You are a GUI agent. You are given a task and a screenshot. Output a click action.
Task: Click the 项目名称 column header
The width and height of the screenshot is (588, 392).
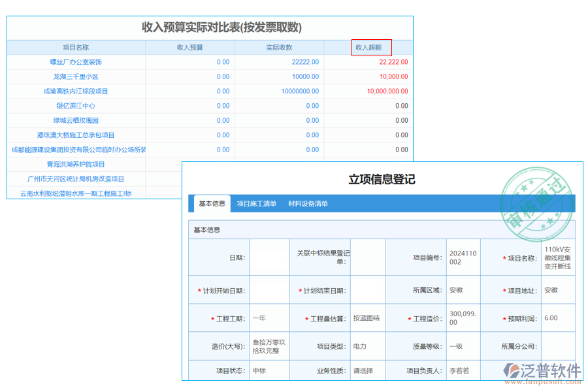pyautogui.click(x=77, y=47)
